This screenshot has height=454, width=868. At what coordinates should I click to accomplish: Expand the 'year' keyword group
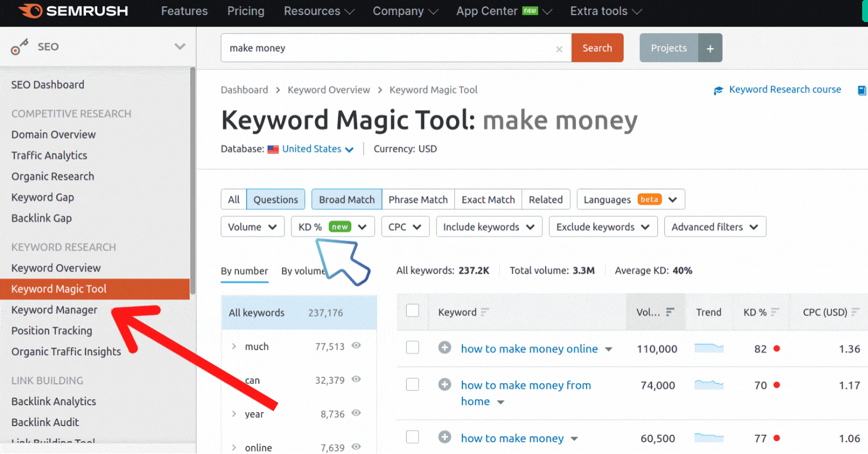coord(234,414)
